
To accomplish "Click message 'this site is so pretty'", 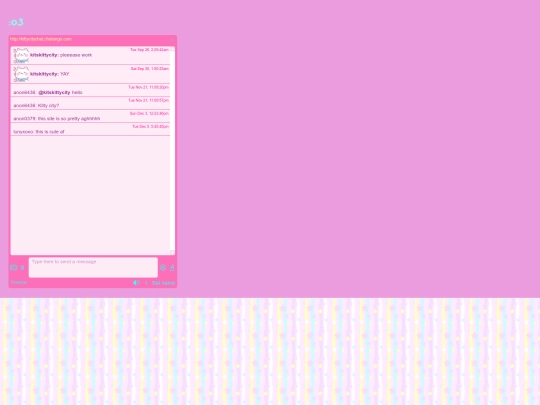I will pos(69,119).
